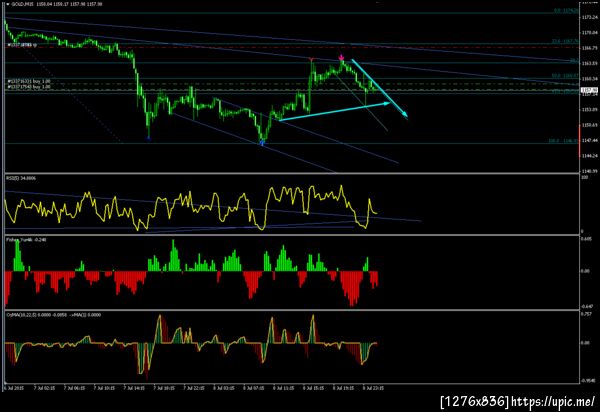Click the 7 Jul 22:15 time label
Viewport: 600px width, 412px height.
(x=194, y=388)
